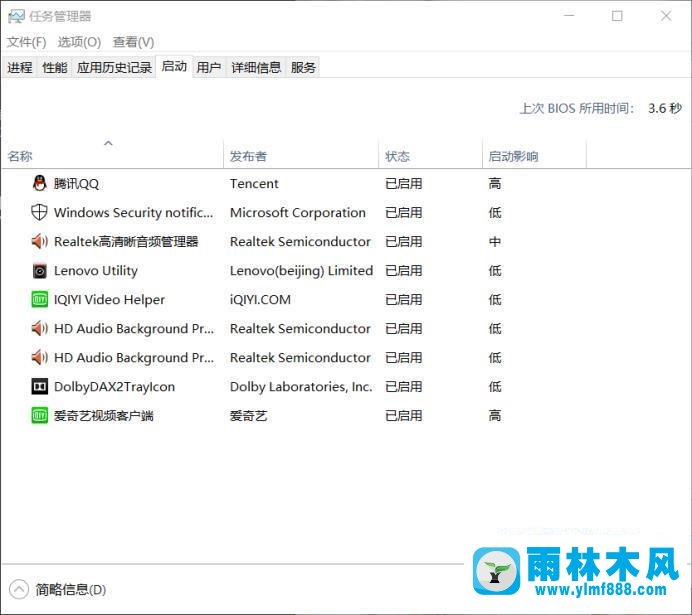The height and width of the screenshot is (615, 692).
Task: Click the 中 startup impact value
Action: coord(495,242)
